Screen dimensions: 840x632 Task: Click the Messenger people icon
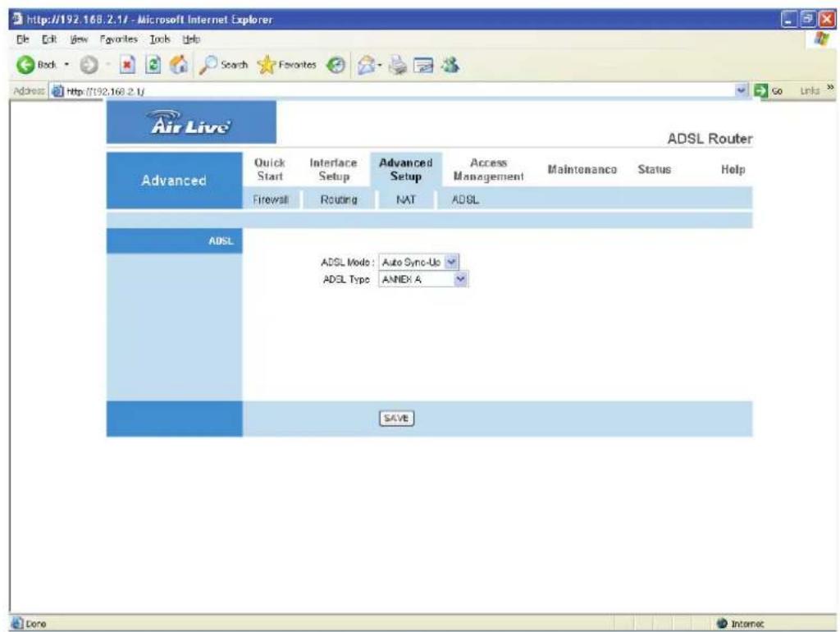pos(450,65)
